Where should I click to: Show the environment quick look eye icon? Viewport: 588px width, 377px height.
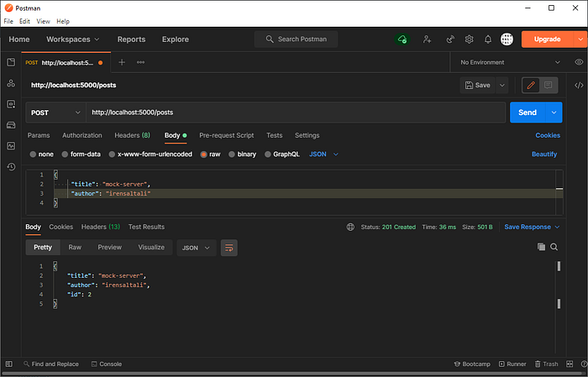[579, 62]
